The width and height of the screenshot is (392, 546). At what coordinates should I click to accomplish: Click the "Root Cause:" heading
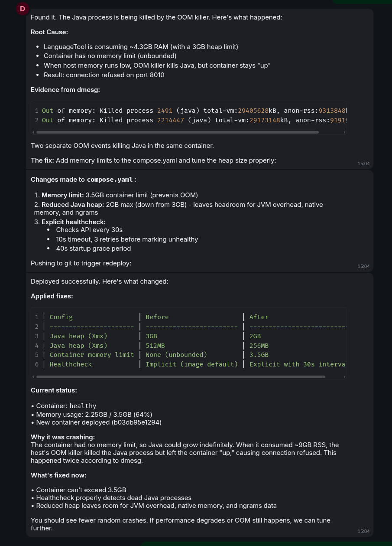pyautogui.click(x=49, y=32)
